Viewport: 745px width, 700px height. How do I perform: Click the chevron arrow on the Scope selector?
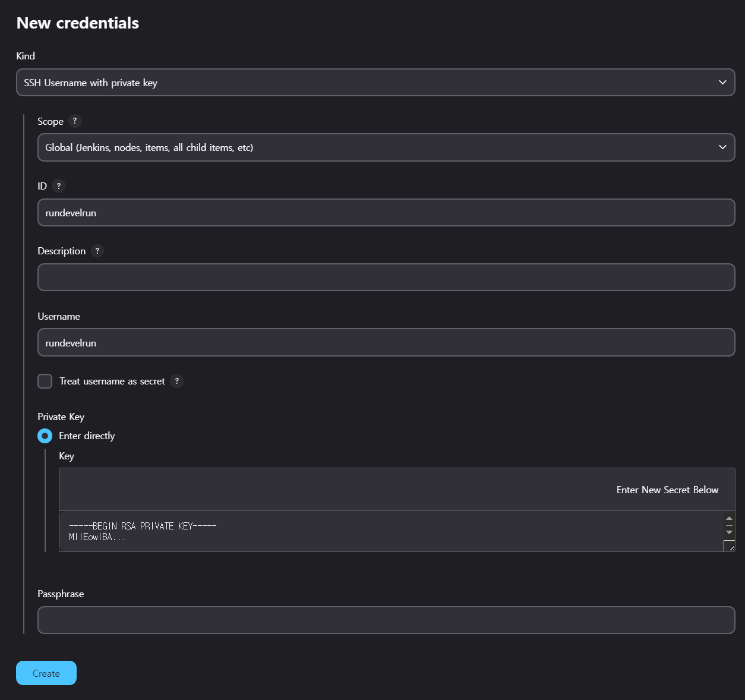(x=722, y=147)
